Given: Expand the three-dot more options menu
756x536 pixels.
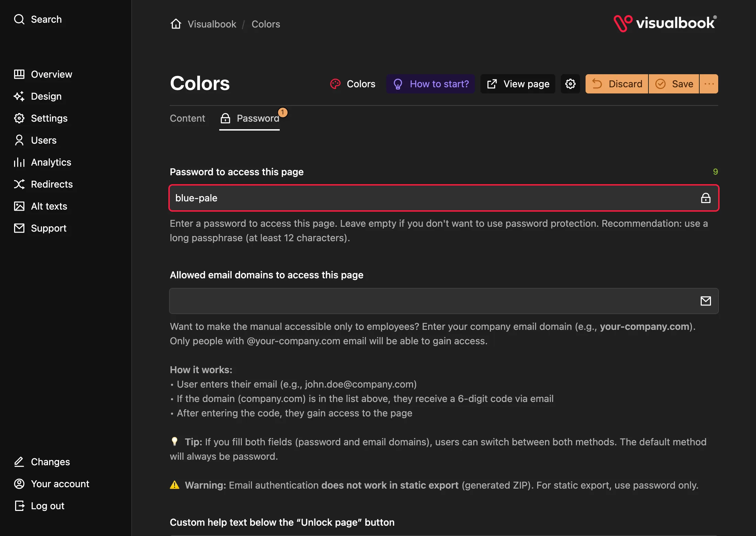Looking at the screenshot, I should tap(709, 84).
